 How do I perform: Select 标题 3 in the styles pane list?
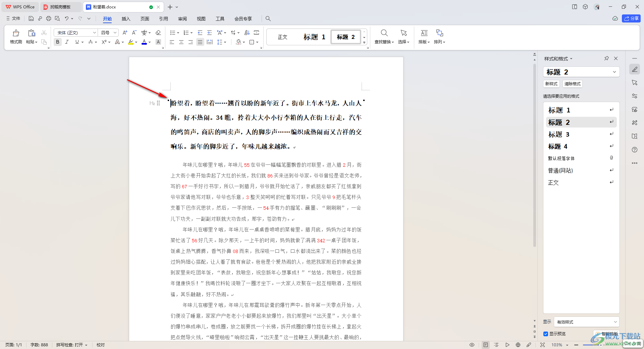point(581,134)
